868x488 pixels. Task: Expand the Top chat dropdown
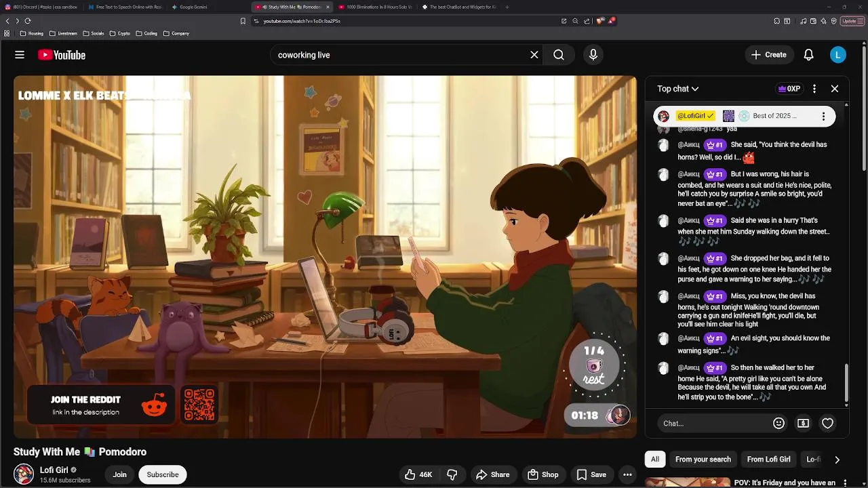coord(677,89)
